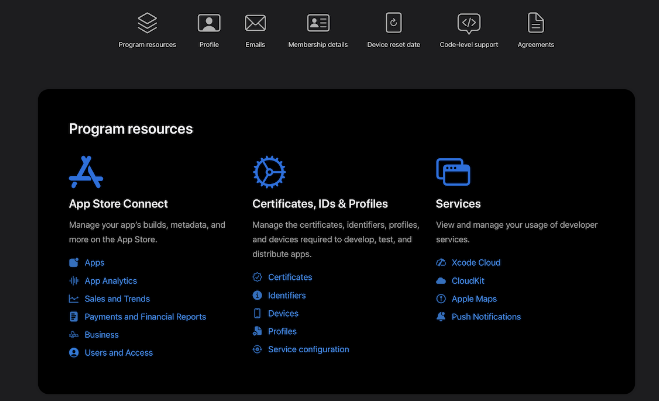
Task: Select the Agreements label in top navigation
Action: click(535, 45)
